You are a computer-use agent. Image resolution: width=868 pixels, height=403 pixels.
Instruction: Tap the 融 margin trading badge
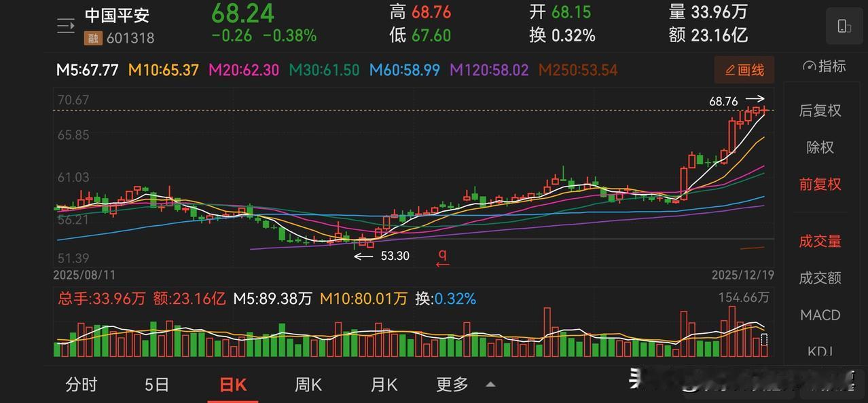(x=92, y=39)
